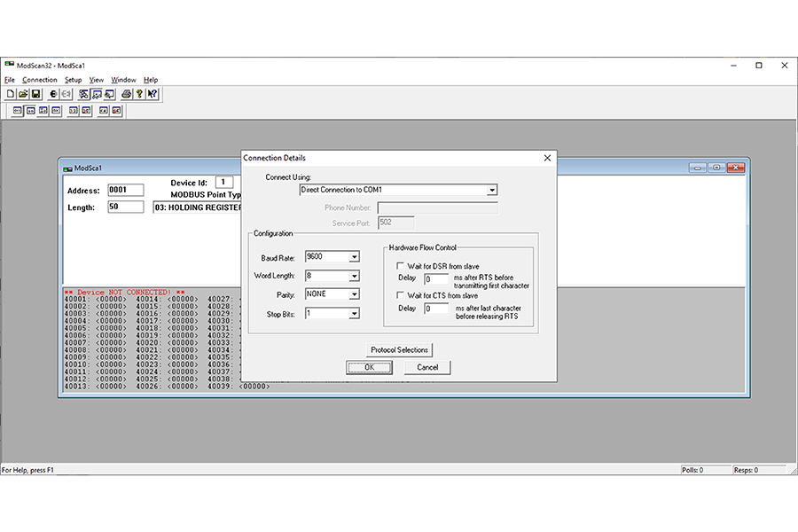Click the New document toolbar icon

[10, 94]
